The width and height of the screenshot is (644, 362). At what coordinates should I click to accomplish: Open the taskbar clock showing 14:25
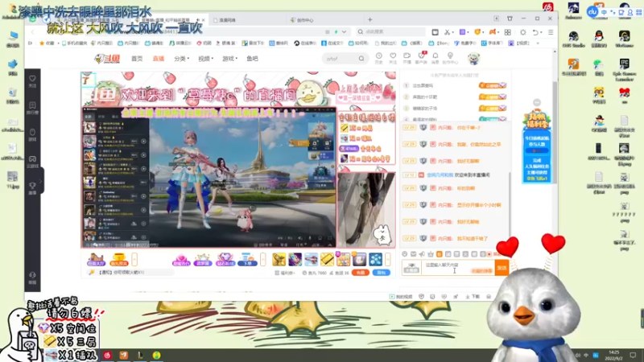(613, 355)
